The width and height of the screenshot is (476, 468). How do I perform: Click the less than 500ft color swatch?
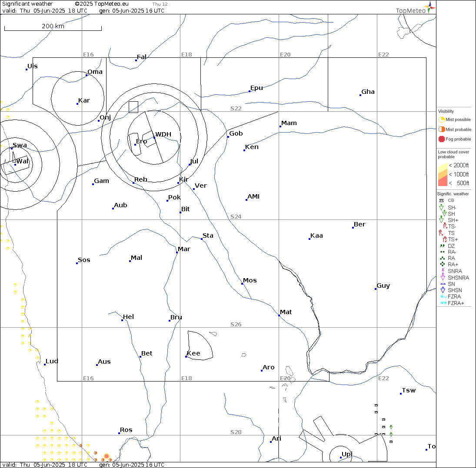443,182
